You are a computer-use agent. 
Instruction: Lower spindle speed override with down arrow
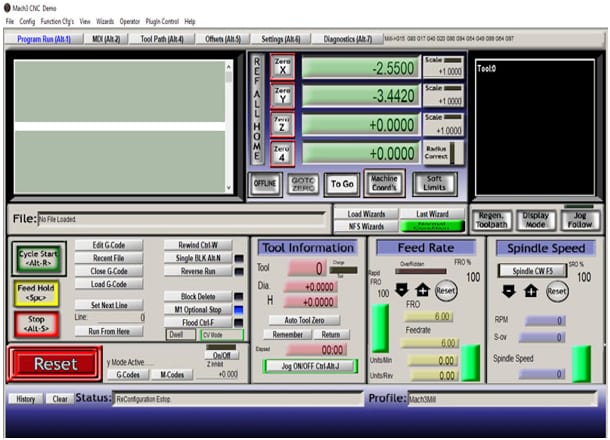[509, 291]
